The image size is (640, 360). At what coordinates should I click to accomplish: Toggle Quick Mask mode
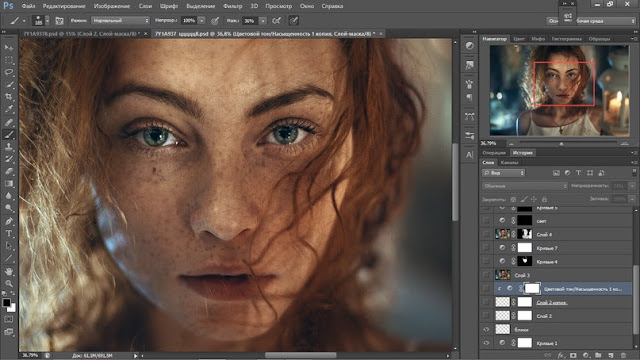tap(9, 319)
